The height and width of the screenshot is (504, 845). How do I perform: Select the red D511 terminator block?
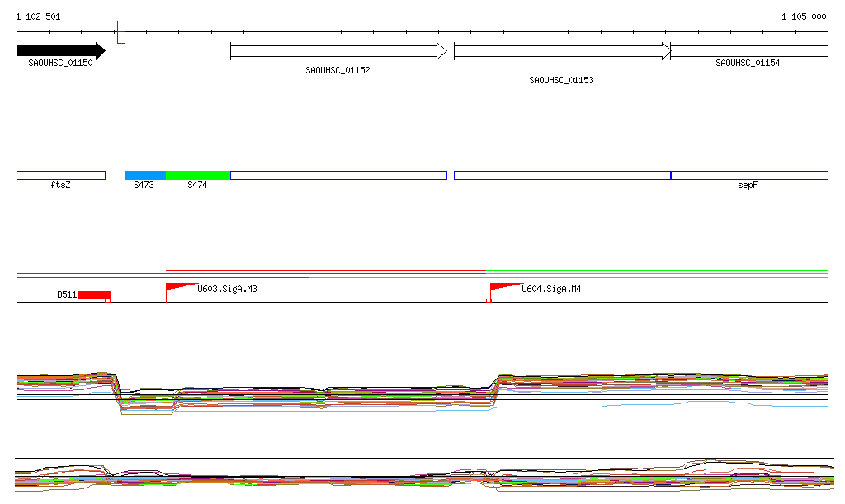94,295
